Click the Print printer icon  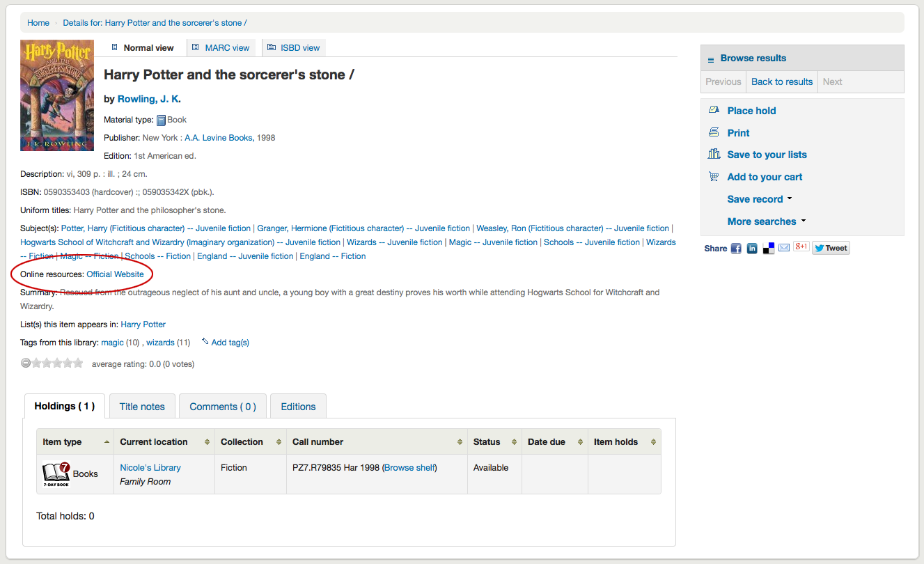(x=714, y=133)
